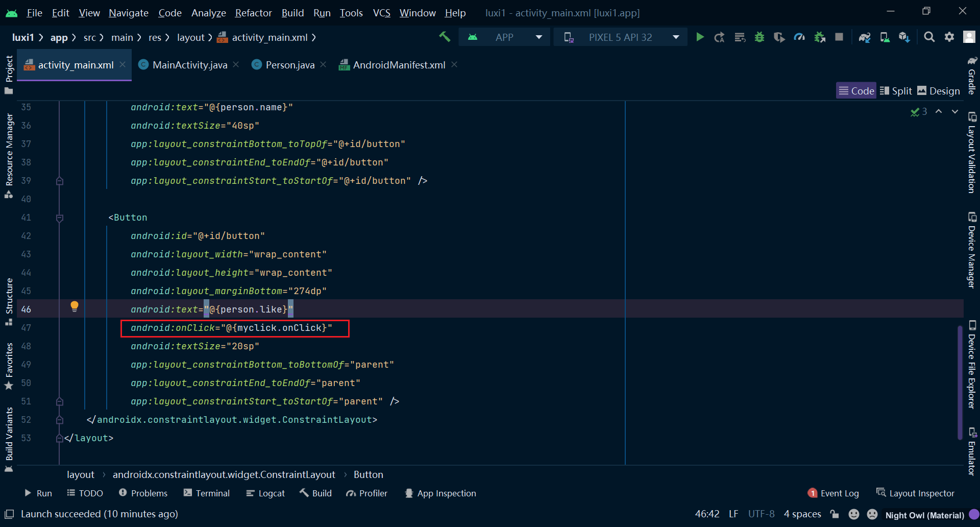
Task: Click the Debug app bug icon
Action: click(759, 37)
